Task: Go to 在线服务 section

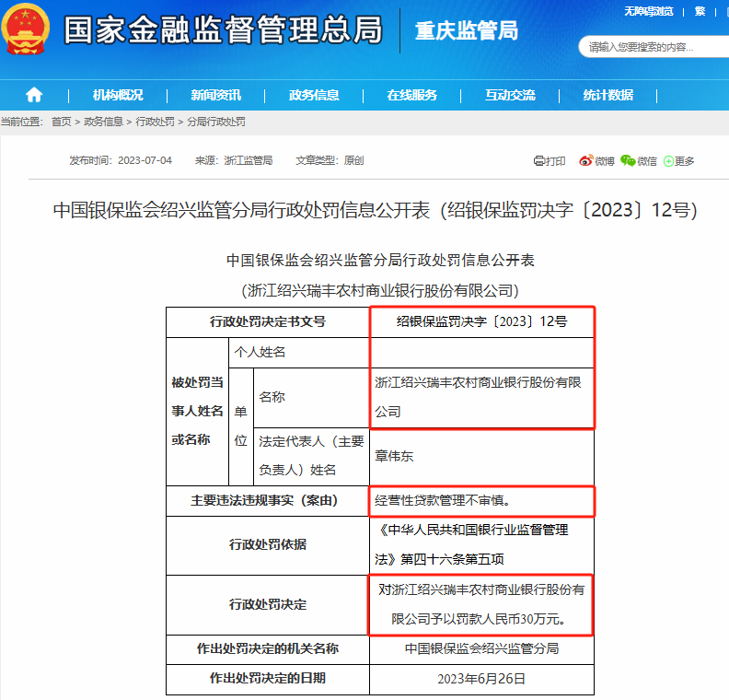Action: tap(411, 95)
